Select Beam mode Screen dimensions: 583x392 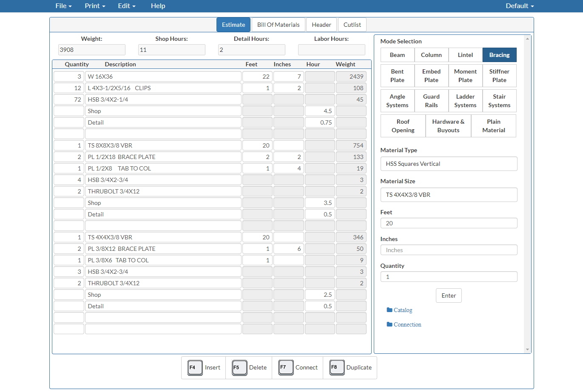click(398, 55)
